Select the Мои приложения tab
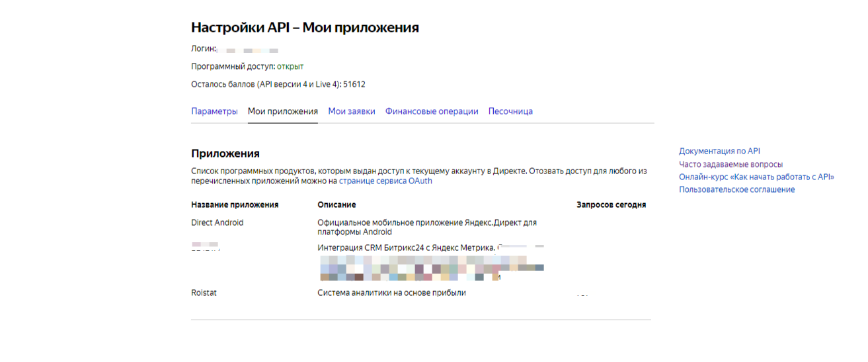 click(x=282, y=111)
